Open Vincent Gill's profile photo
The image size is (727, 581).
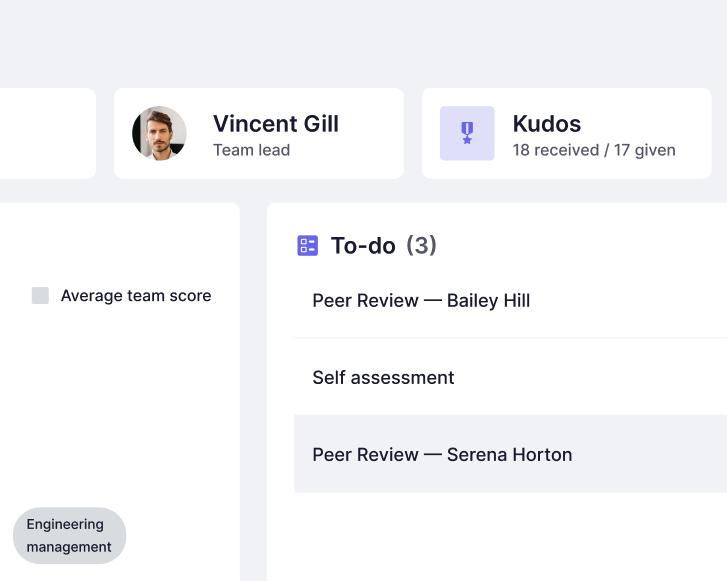point(159,133)
